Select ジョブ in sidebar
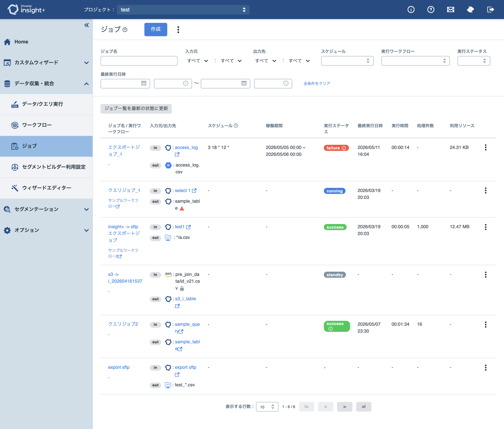This screenshot has height=429, width=504. [x=46, y=146]
